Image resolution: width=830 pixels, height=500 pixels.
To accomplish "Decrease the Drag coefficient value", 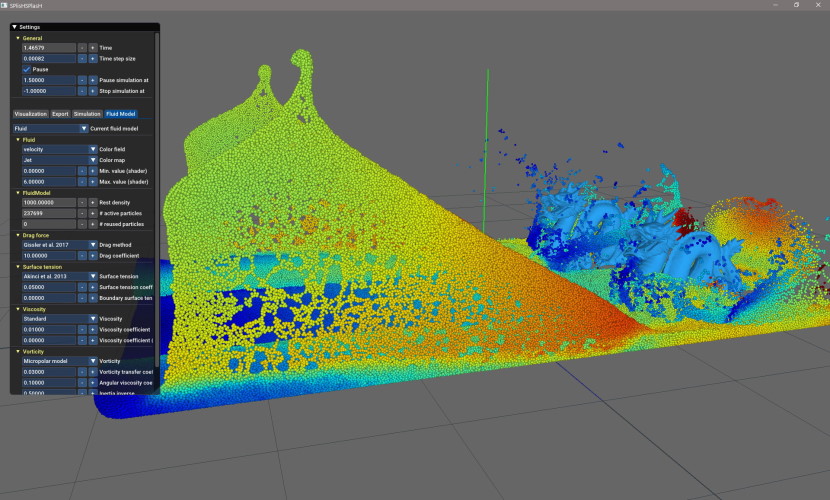I will (x=82, y=255).
